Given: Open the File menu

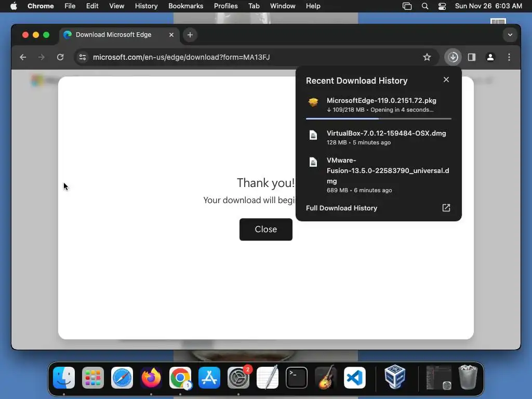Looking at the screenshot, I should coord(70,6).
